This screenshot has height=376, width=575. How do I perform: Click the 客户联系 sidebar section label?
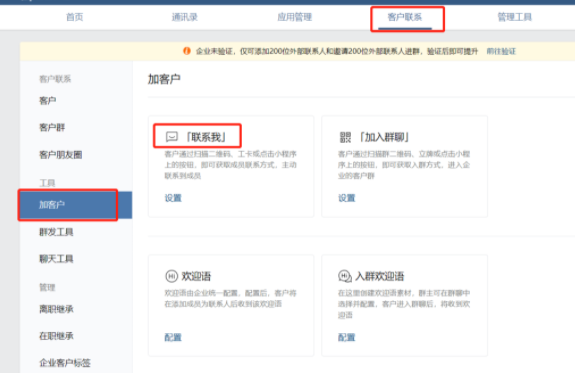[x=55, y=79]
